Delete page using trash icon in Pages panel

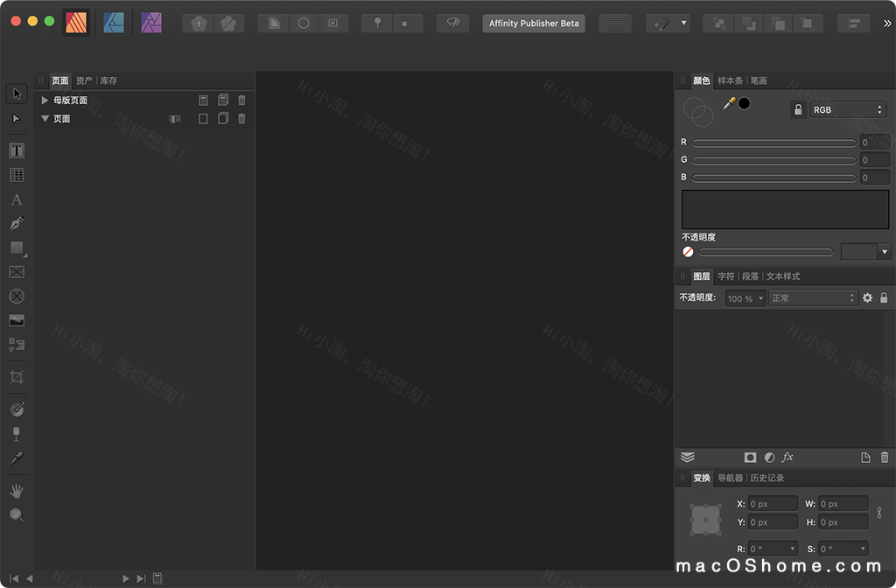pyautogui.click(x=241, y=118)
